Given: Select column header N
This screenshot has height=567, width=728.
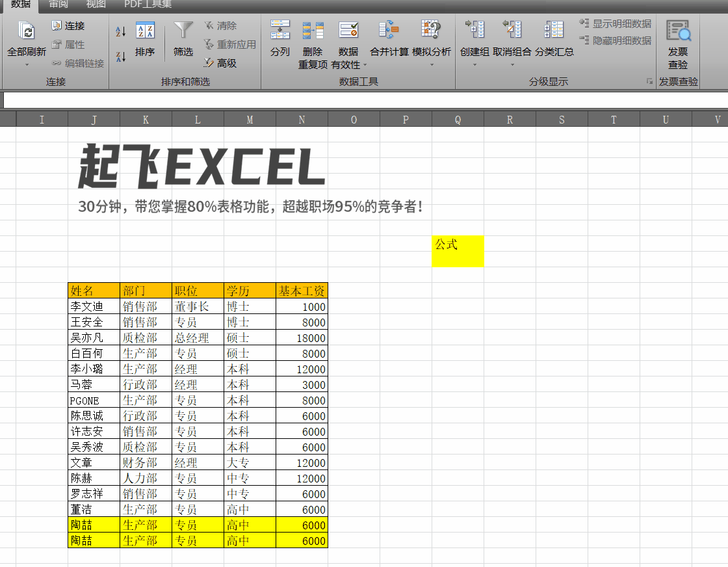Looking at the screenshot, I should [x=302, y=120].
